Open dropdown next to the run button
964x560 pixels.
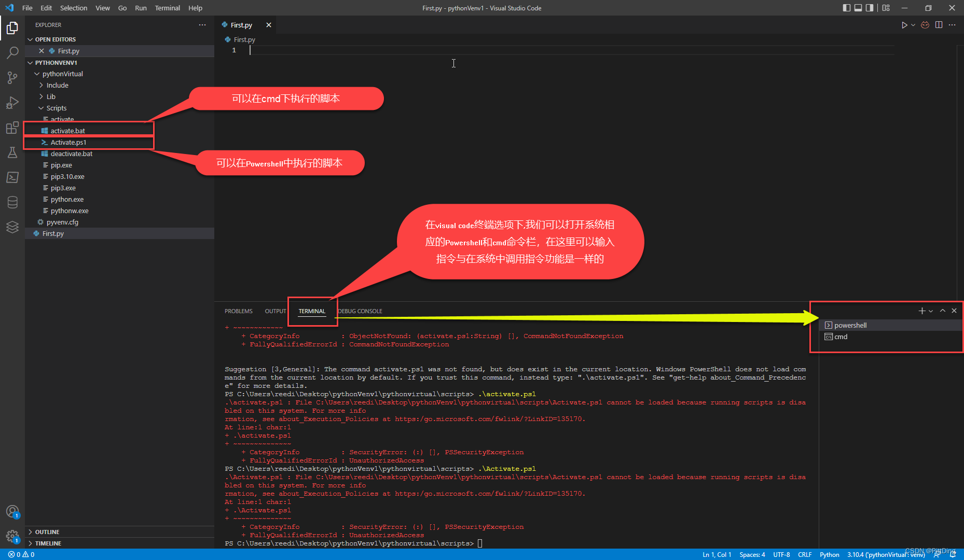point(913,25)
